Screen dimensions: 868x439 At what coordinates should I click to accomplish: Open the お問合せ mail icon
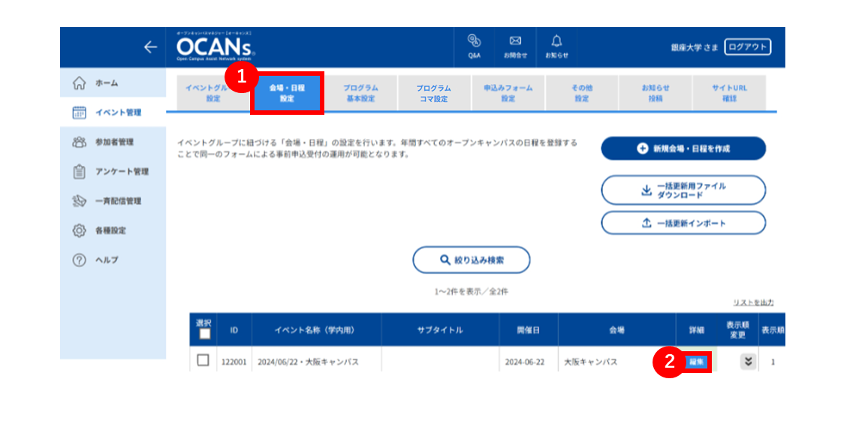click(515, 46)
